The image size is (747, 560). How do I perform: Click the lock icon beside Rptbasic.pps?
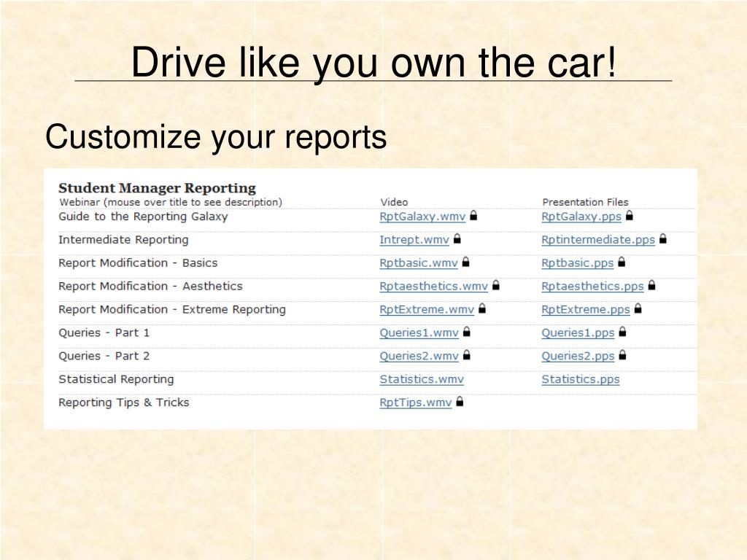click(622, 262)
